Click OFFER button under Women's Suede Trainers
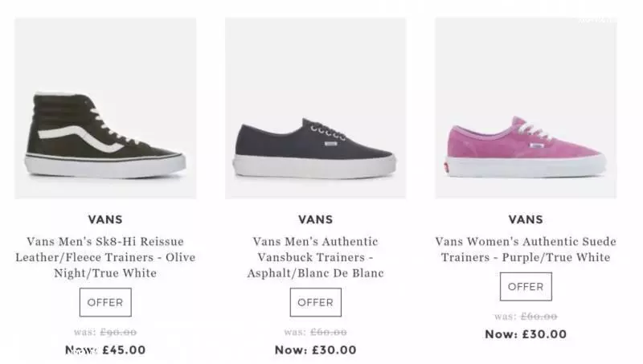The image size is (643, 364). click(526, 287)
